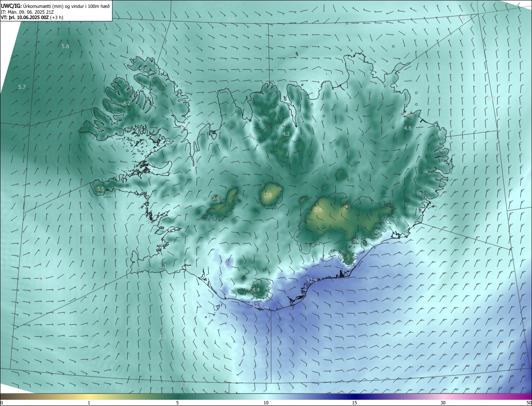Click the 1 label on the color scale
The image size is (532, 406).
(x=89, y=403)
